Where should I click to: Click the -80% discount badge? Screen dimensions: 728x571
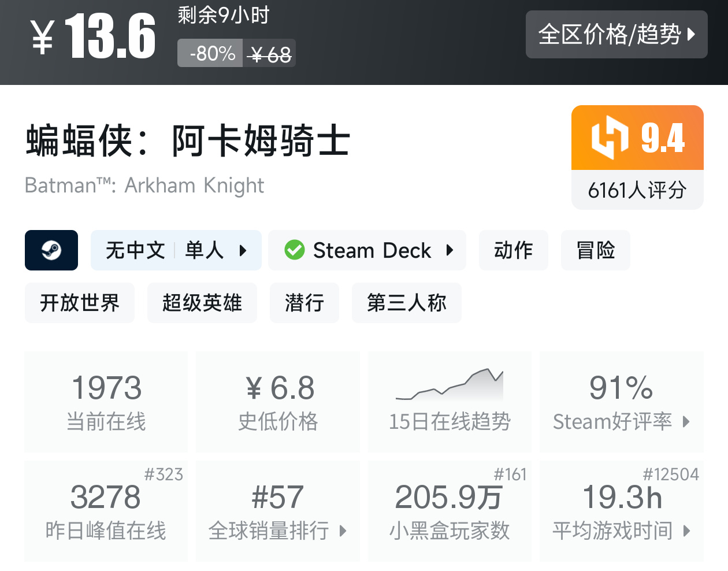point(210,54)
